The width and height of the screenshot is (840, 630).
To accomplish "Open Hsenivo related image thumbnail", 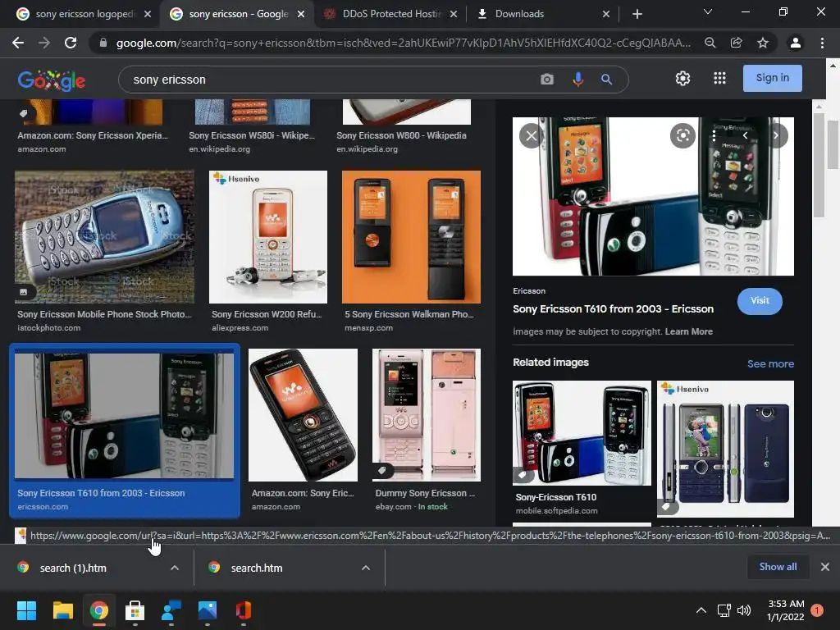I will point(725,449).
